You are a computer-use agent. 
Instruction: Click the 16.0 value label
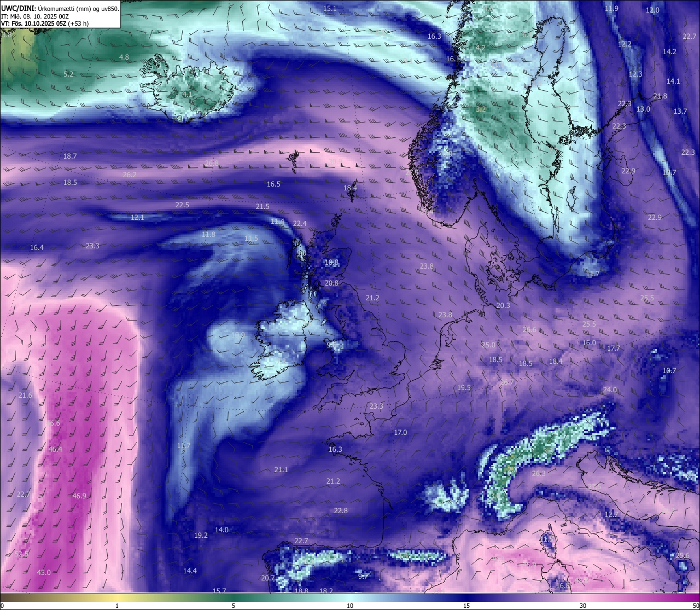tap(589, 342)
